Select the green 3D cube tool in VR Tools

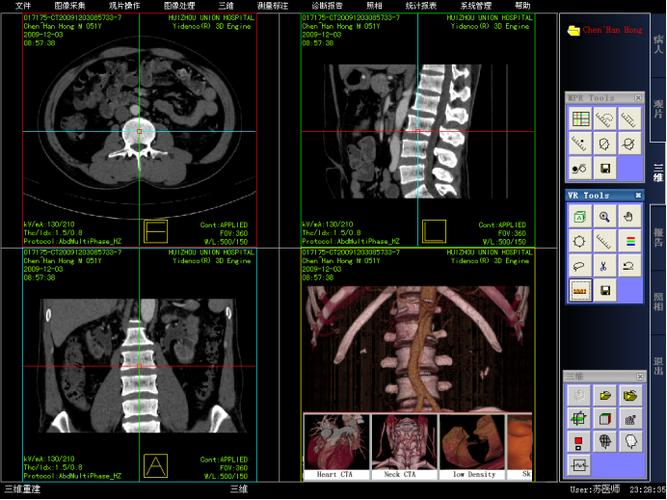(x=579, y=217)
